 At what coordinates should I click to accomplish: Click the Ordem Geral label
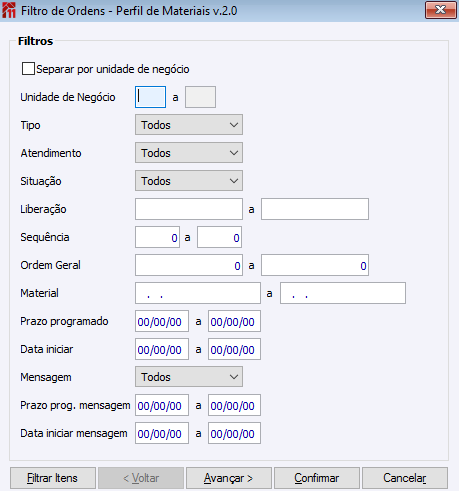[x=50, y=265]
